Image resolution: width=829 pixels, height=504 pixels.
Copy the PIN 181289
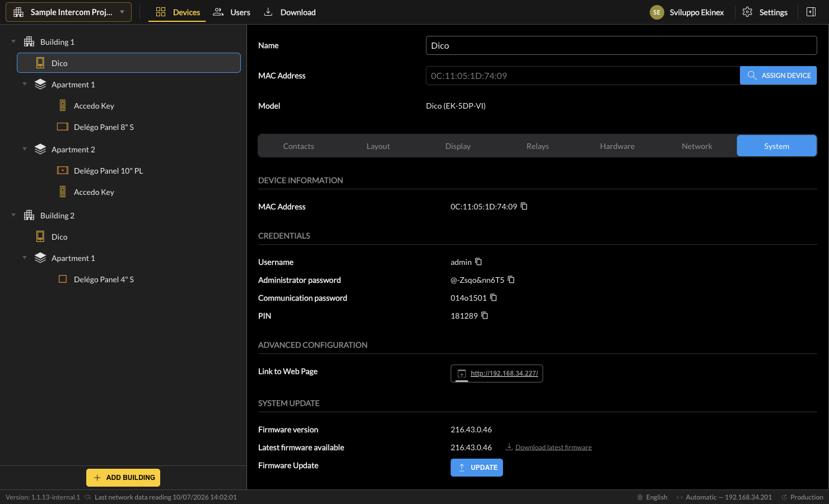(485, 315)
